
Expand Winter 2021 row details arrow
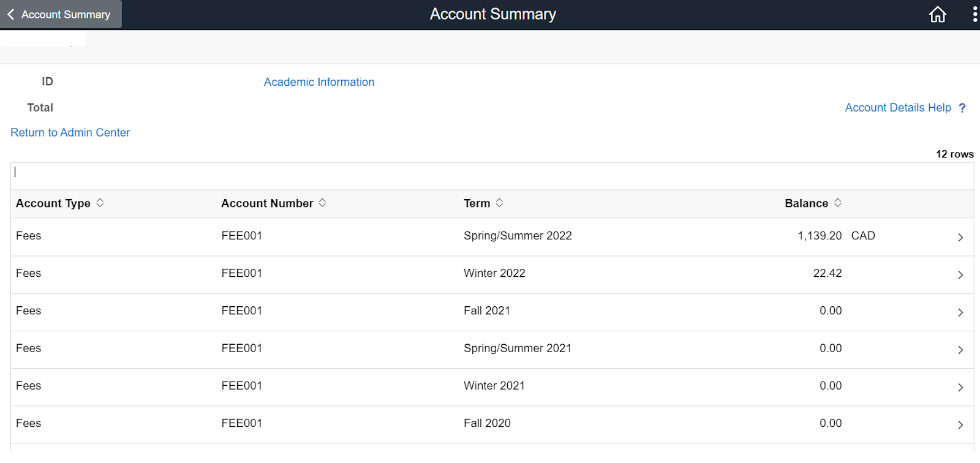960,387
